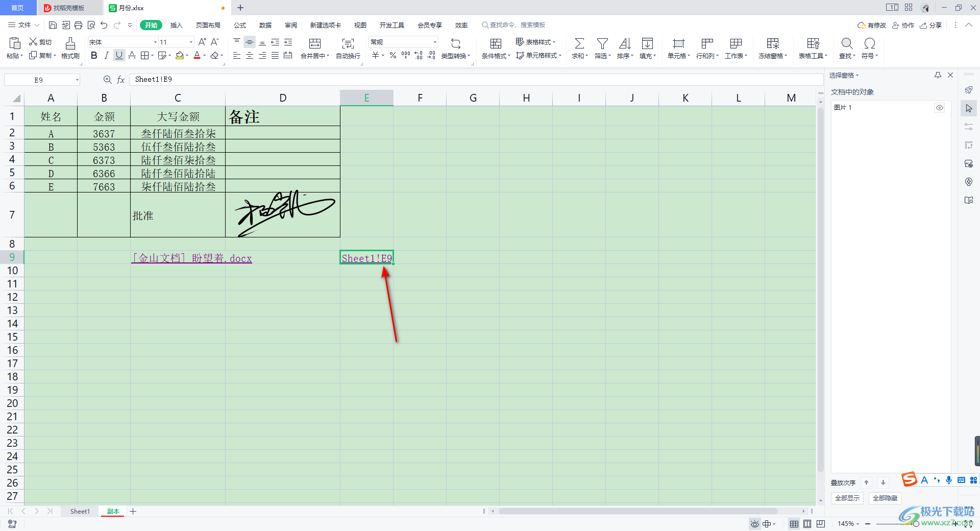Open the Formulas (公式) ribbon tab
Screen dimensions: 980x531
tap(240, 25)
